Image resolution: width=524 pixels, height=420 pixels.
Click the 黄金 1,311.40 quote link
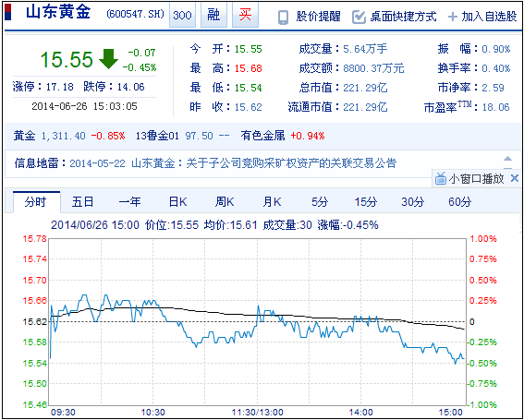click(50, 136)
